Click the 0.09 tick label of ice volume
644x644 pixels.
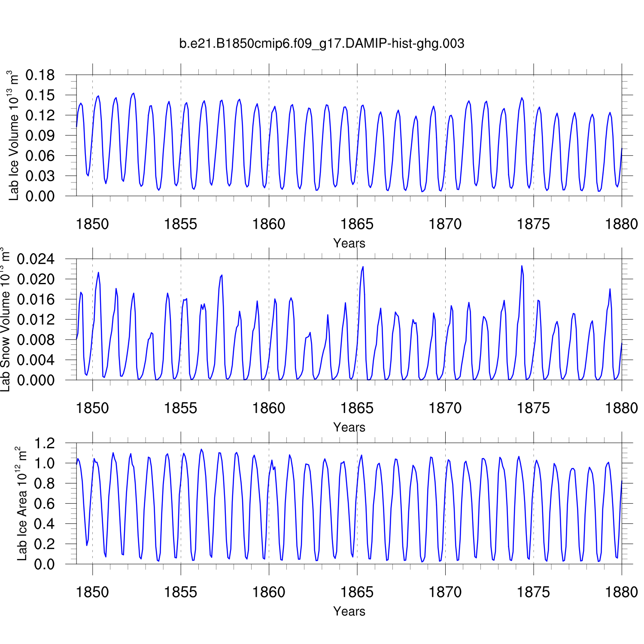coord(40,136)
